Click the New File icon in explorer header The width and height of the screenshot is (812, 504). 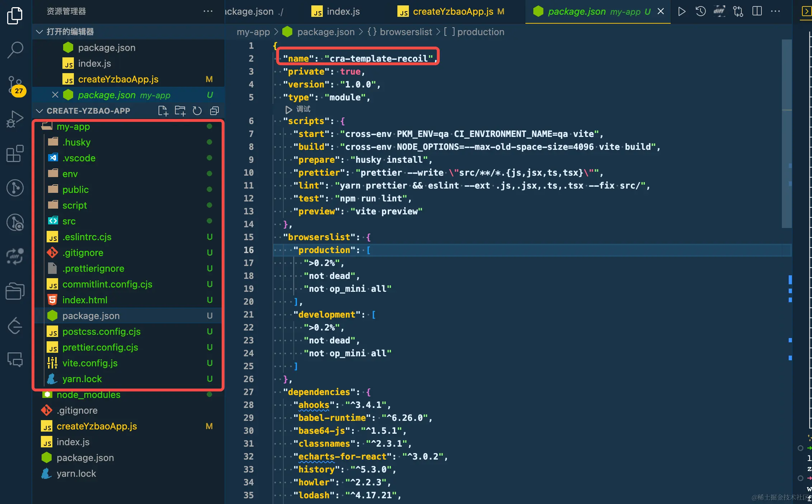(163, 111)
